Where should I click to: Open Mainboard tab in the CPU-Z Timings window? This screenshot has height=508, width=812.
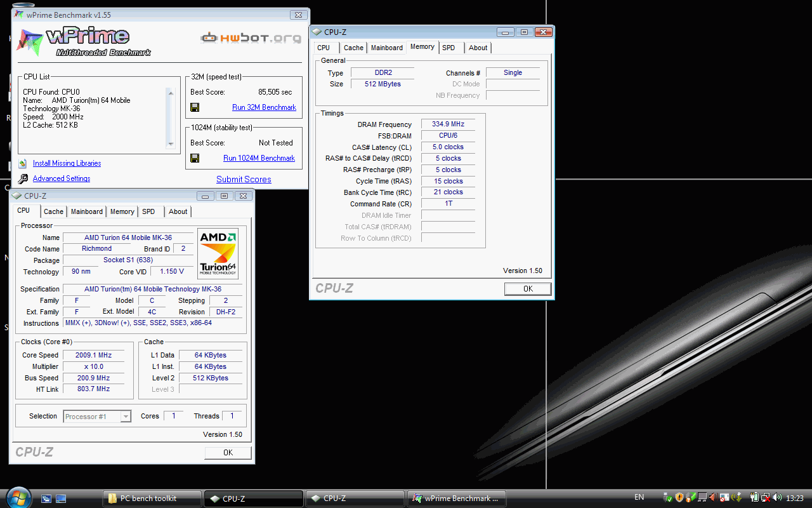387,48
